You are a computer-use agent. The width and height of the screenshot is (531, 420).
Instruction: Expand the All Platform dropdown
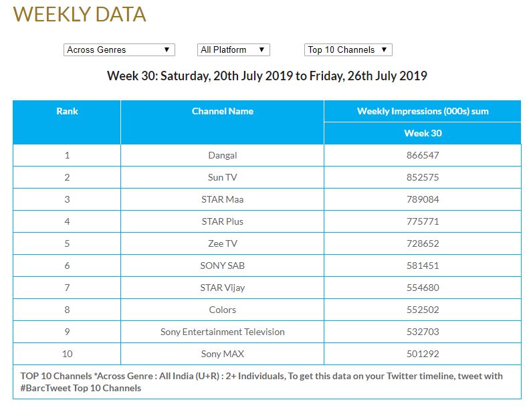(x=233, y=49)
